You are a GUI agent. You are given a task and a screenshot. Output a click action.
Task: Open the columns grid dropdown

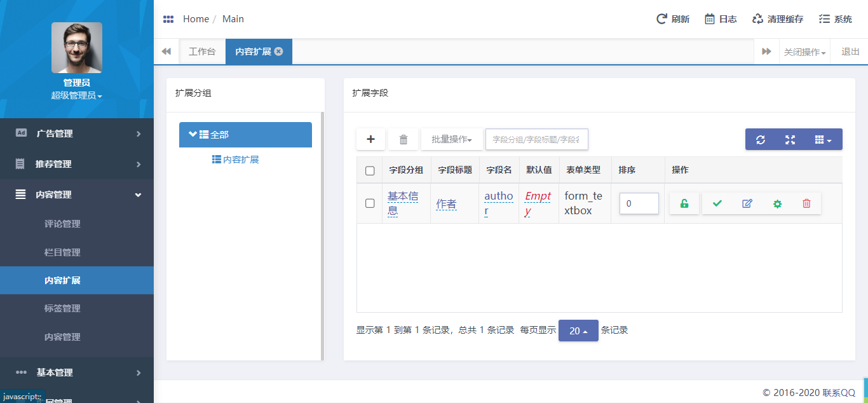[x=823, y=139]
